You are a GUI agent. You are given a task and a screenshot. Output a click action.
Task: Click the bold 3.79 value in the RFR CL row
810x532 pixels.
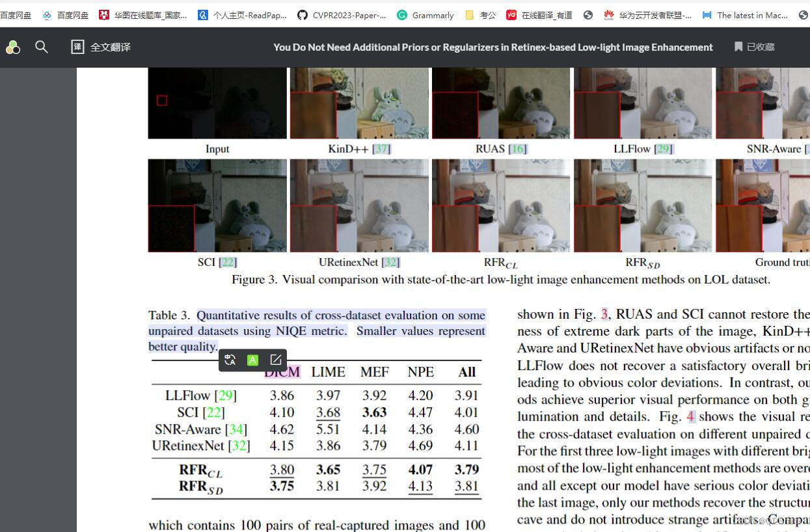pos(467,470)
